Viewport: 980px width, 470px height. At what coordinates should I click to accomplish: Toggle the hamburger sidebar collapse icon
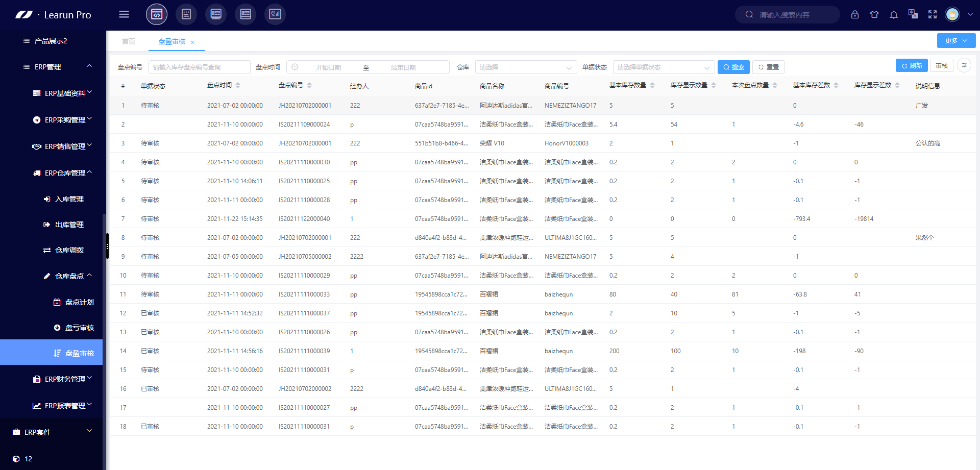point(124,14)
